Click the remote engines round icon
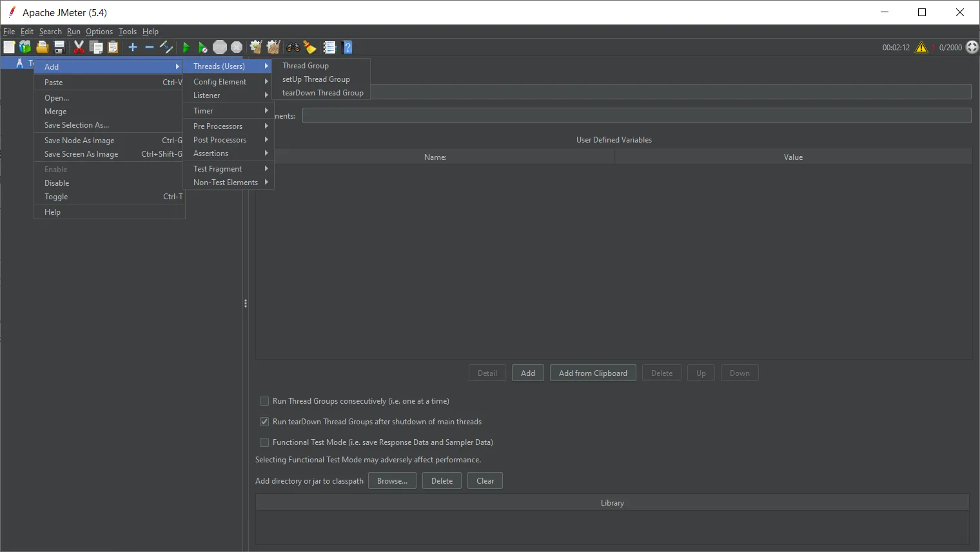This screenshot has width=980, height=552. [x=972, y=47]
